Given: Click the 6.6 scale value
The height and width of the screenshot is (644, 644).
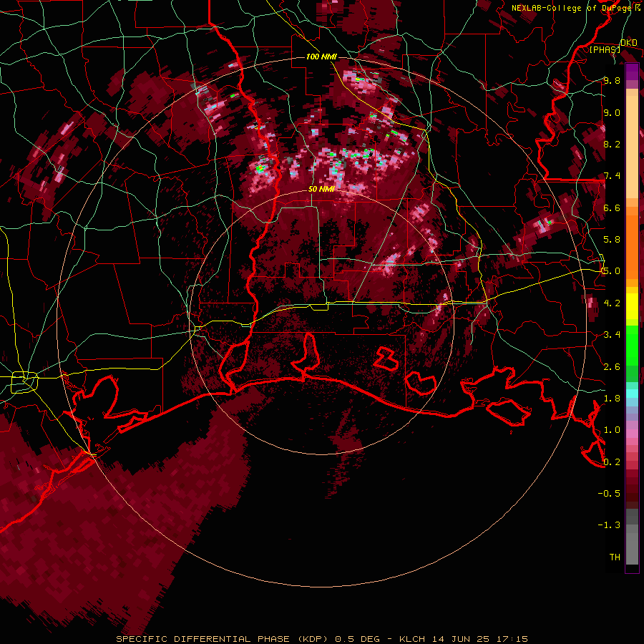Looking at the screenshot, I should coord(612,208).
